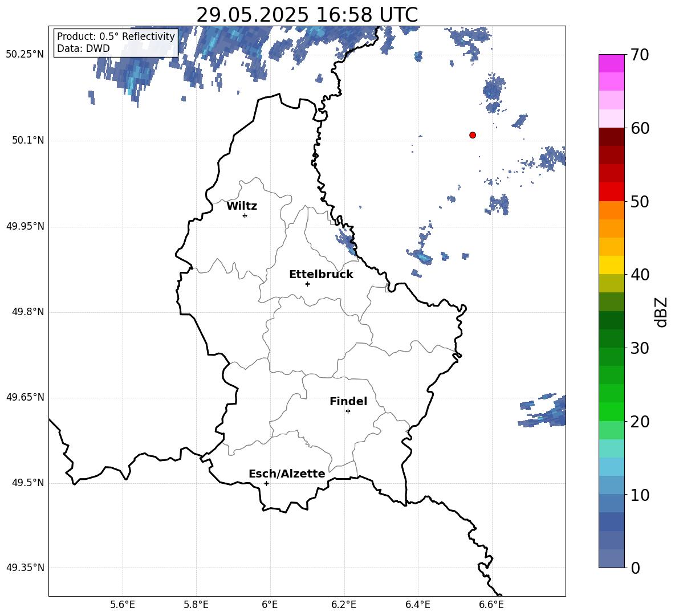The height and width of the screenshot is (616, 675).
Task: Click the 49.95°N latitude label
Action: (25, 226)
